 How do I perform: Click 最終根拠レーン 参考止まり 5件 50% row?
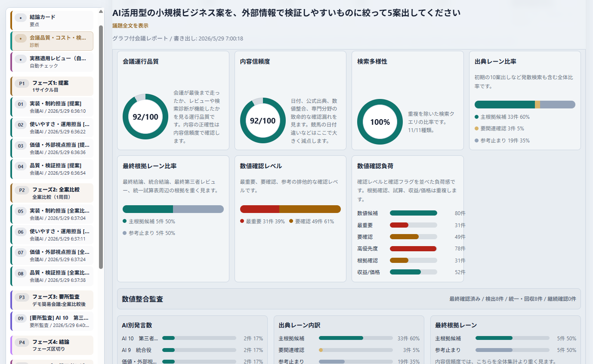[506, 350]
